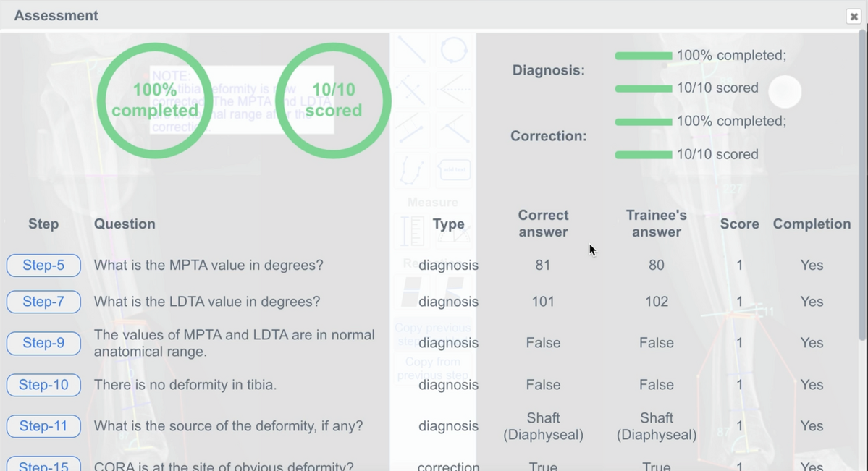Select the straight line drawing tool
868x471 pixels.
coord(412,51)
